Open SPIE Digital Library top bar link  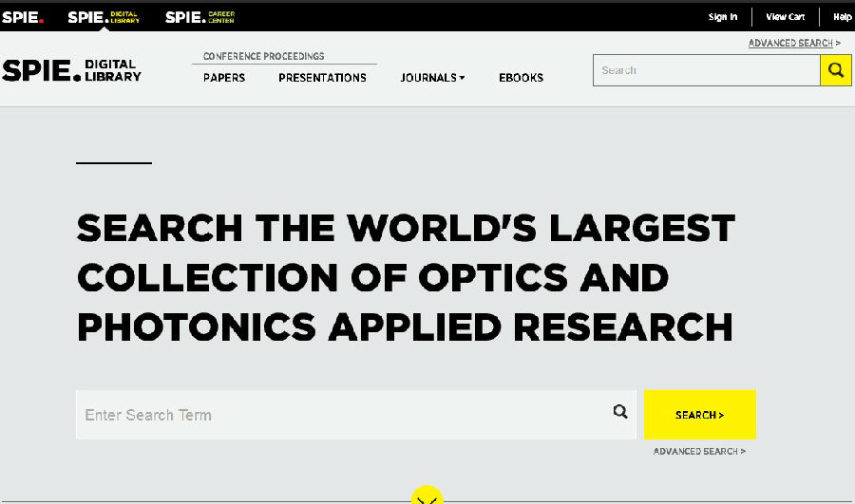point(104,17)
